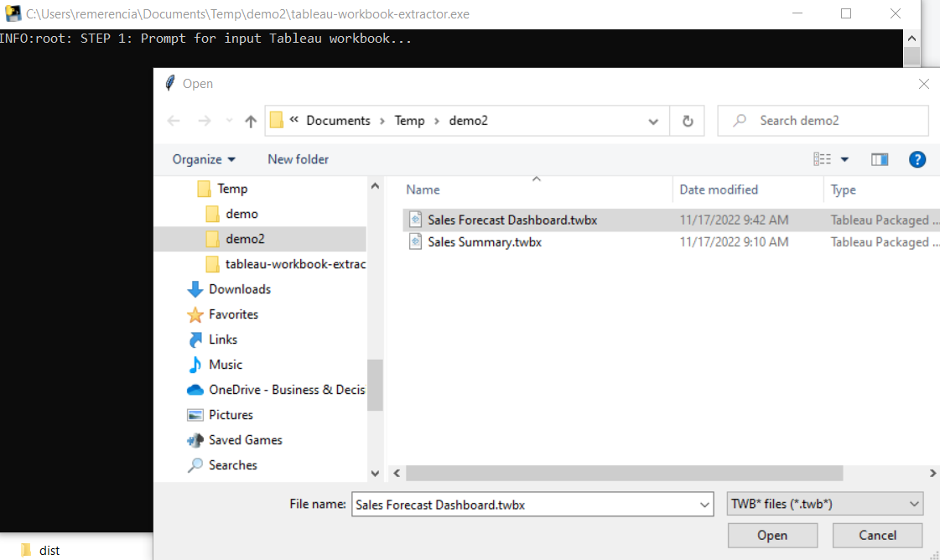
Task: Click the Open button
Action: click(x=772, y=535)
